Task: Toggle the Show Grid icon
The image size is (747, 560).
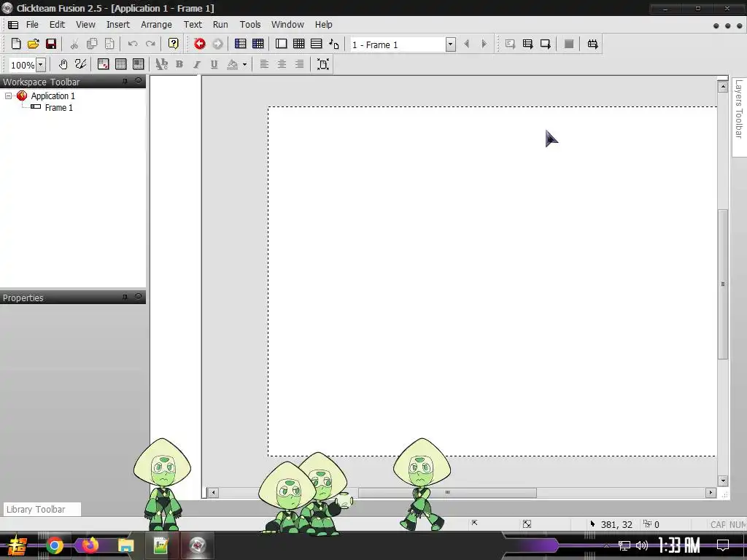Action: [x=120, y=64]
